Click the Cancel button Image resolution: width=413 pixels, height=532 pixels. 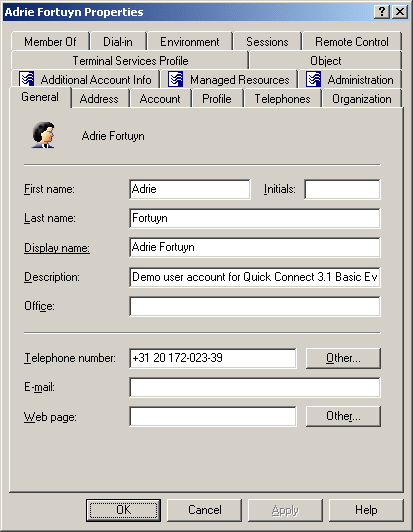[205, 510]
